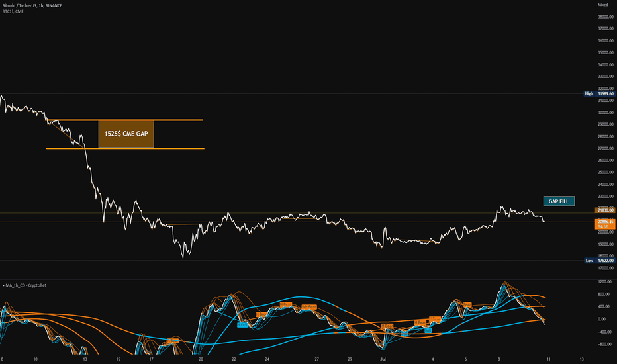Click the 1200.00 indicator scale value
This screenshot has height=364, width=617.
point(604,282)
